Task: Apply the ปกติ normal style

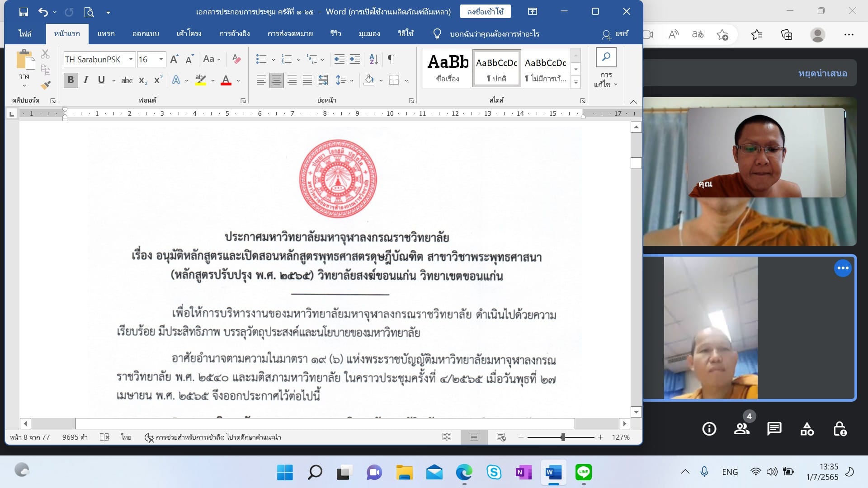Action: [496, 68]
